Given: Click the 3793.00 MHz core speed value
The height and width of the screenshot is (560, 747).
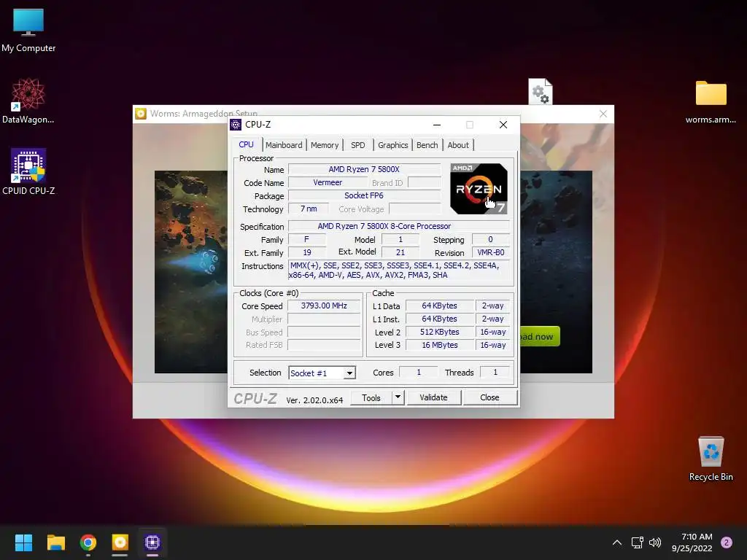Looking at the screenshot, I should (x=324, y=306).
